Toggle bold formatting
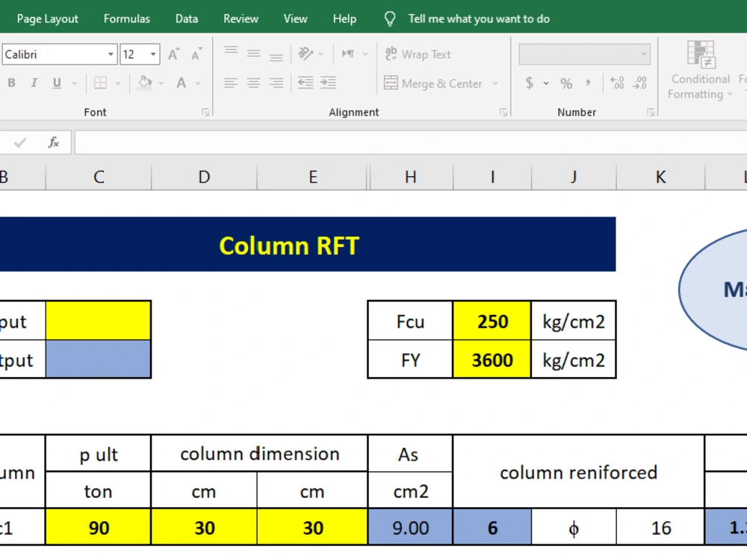Screen dimensions: 747x560 click(12, 83)
